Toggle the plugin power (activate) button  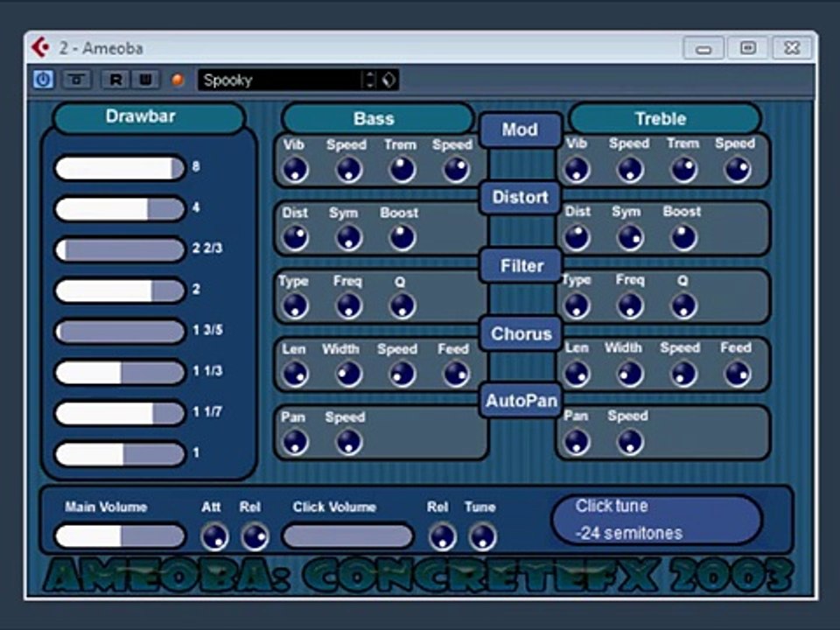(x=43, y=80)
